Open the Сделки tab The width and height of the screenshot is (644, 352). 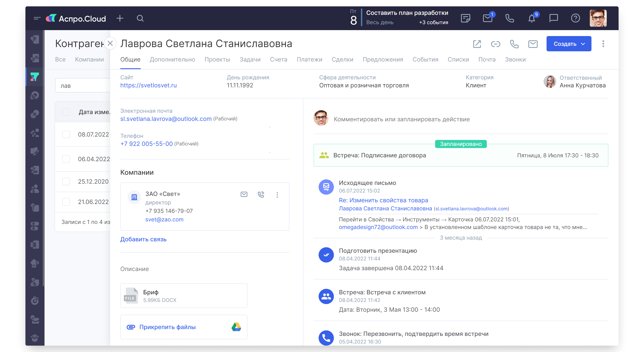[x=342, y=60]
